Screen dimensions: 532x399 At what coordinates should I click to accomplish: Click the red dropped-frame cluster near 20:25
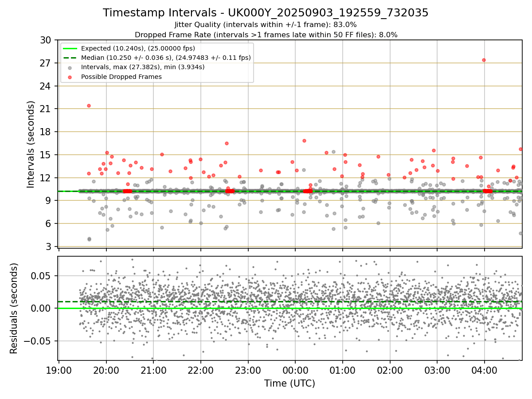pyautogui.click(x=127, y=191)
